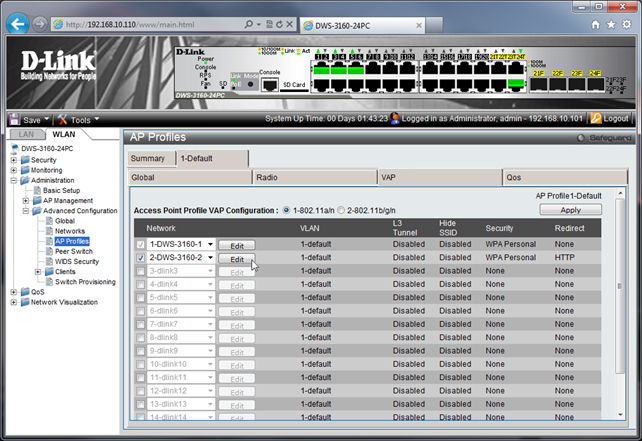Click the Logout icon

point(596,118)
